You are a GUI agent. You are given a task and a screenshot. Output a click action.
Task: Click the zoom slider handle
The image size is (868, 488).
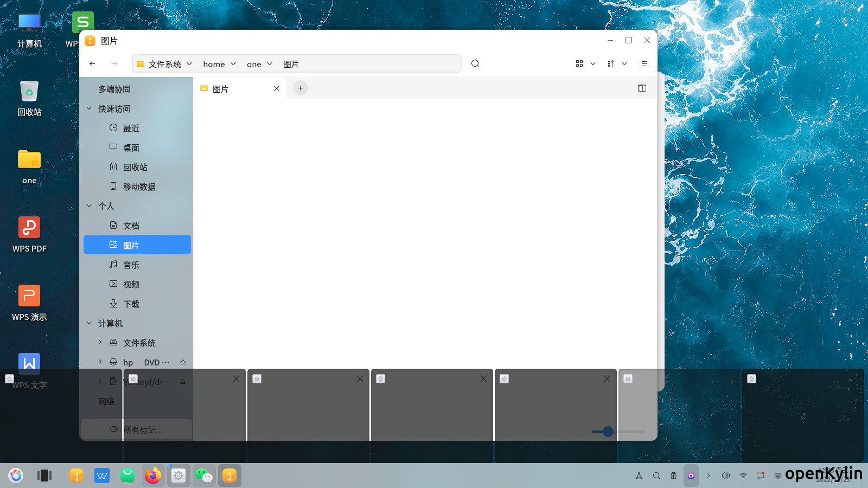click(608, 432)
